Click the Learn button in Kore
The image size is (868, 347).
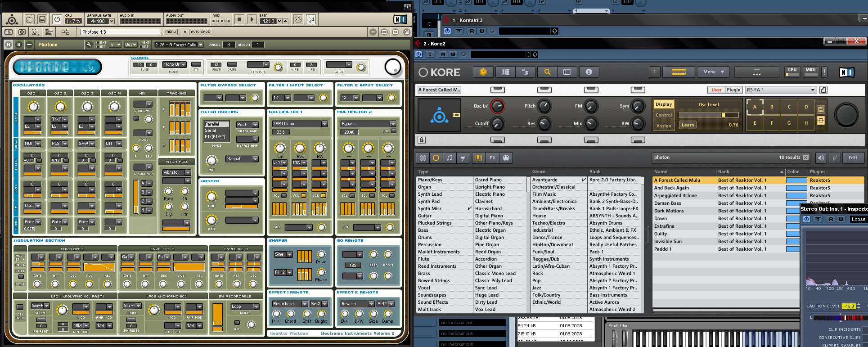(688, 125)
